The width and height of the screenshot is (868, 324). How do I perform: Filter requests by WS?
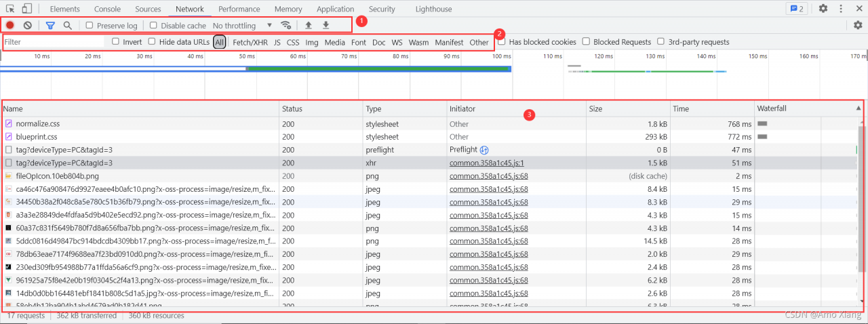pos(397,42)
